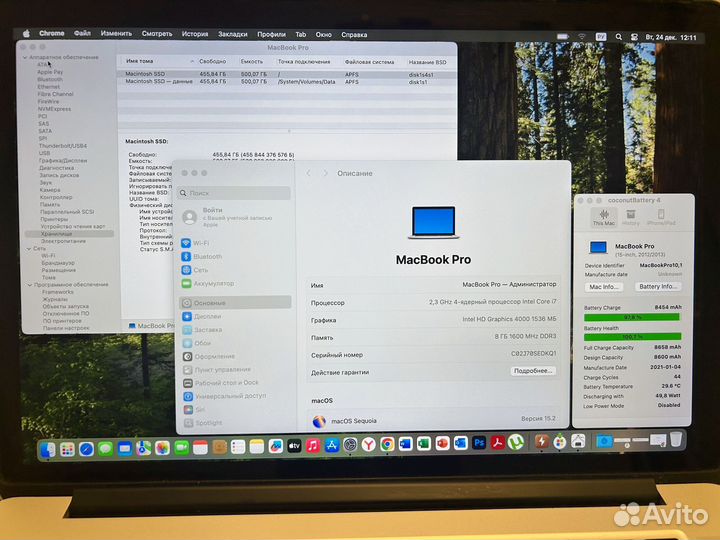
Task: Click Battery Info... button in coconutBattery
Action: pos(658,287)
